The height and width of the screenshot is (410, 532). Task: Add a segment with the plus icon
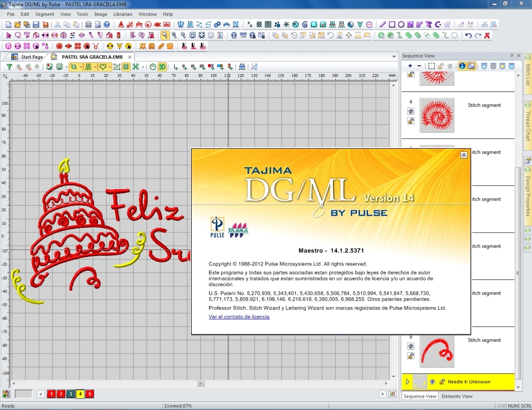[410, 66]
